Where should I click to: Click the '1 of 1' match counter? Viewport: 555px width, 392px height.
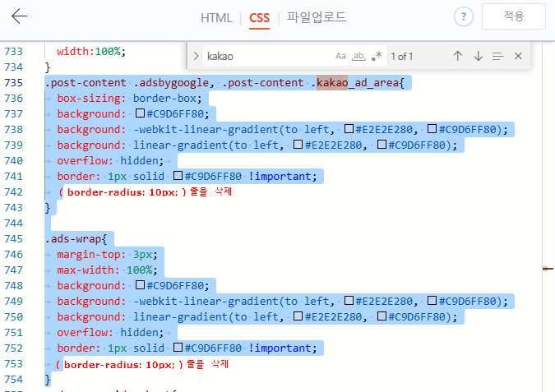click(402, 56)
